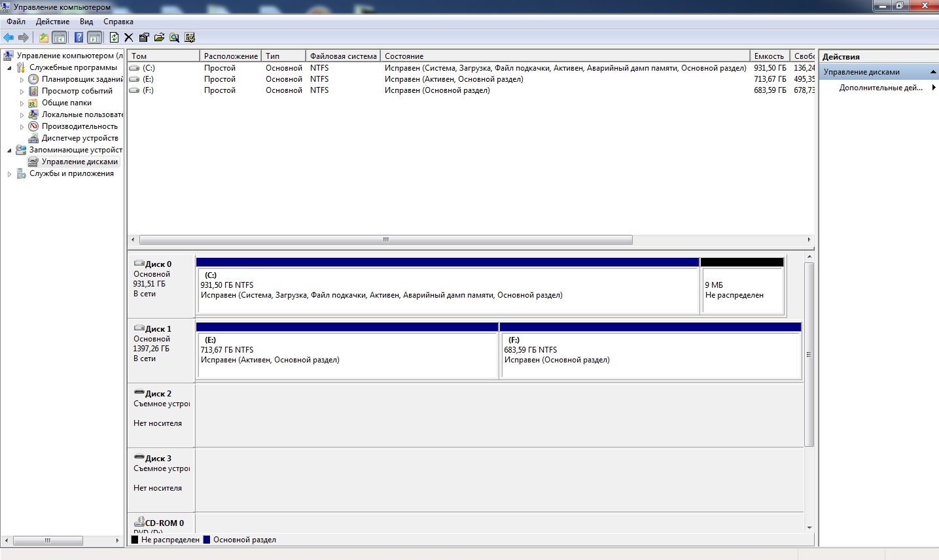Click the drive icon of volume (C:) row

(x=134, y=68)
